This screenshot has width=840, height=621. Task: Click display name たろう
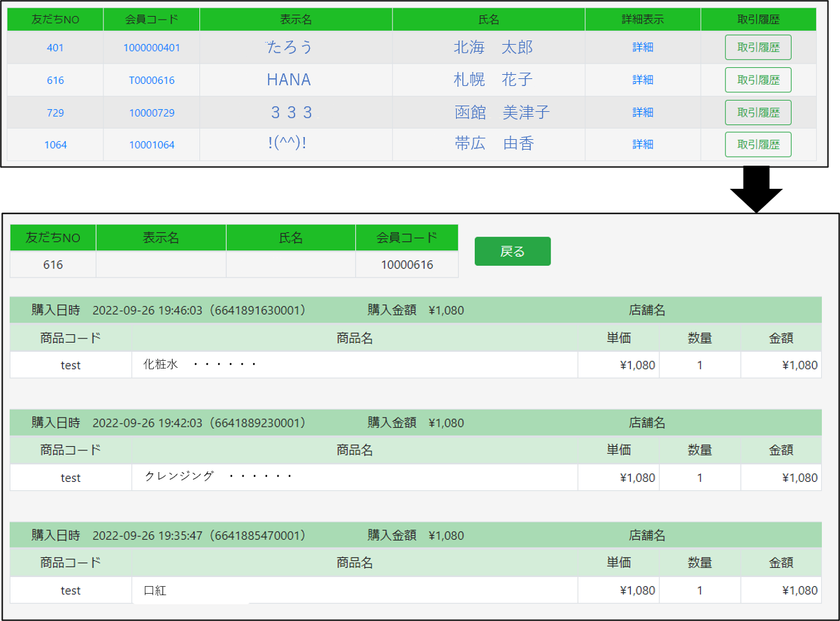point(290,47)
